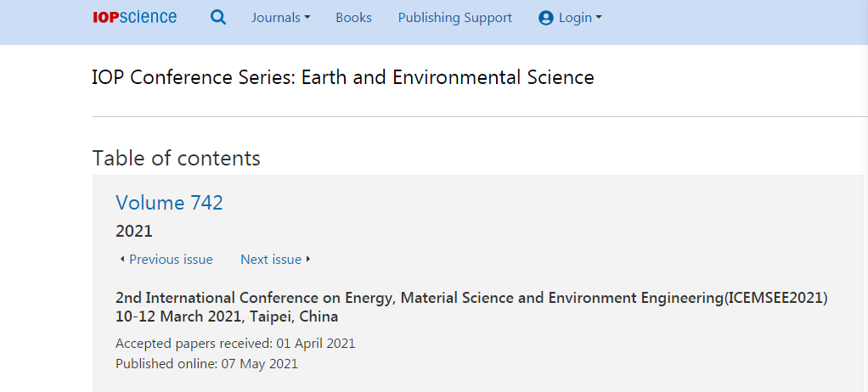Click the caret arrow next to Journals
The width and height of the screenshot is (868, 392).
click(307, 19)
